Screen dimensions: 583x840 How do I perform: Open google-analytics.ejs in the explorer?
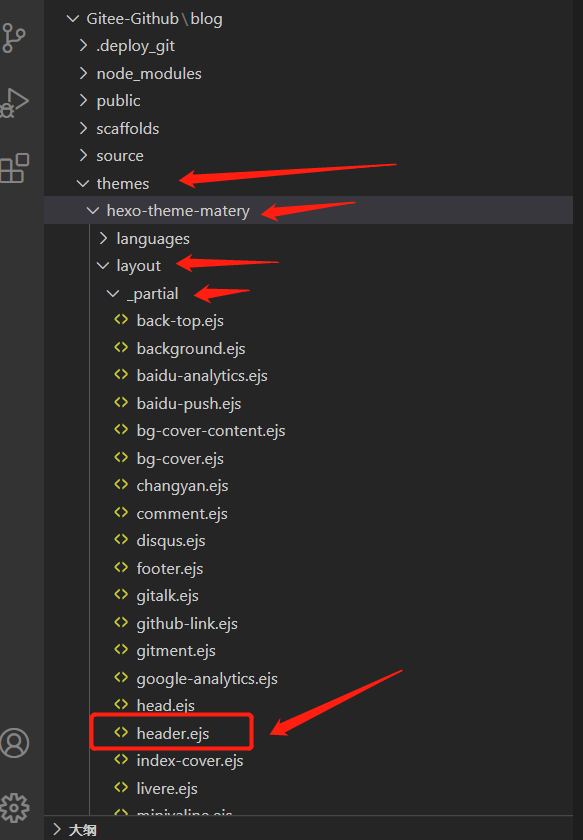coord(207,679)
